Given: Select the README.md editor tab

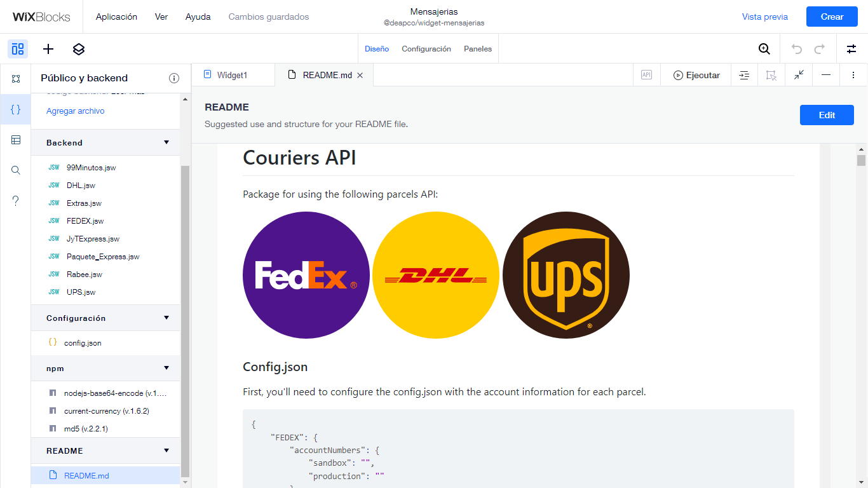Looking at the screenshot, I should pos(324,75).
